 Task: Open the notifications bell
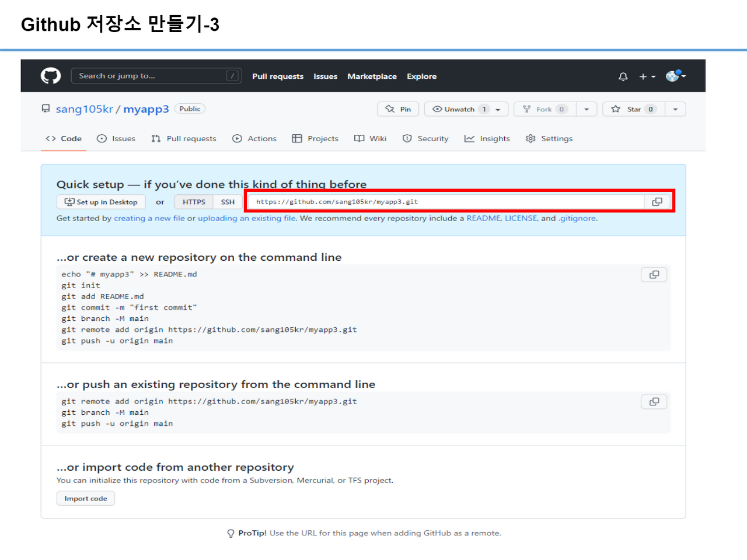point(623,76)
